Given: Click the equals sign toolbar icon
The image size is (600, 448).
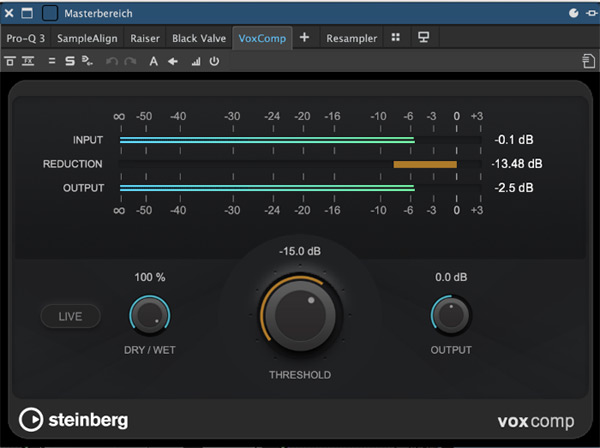Looking at the screenshot, I should point(52,61).
